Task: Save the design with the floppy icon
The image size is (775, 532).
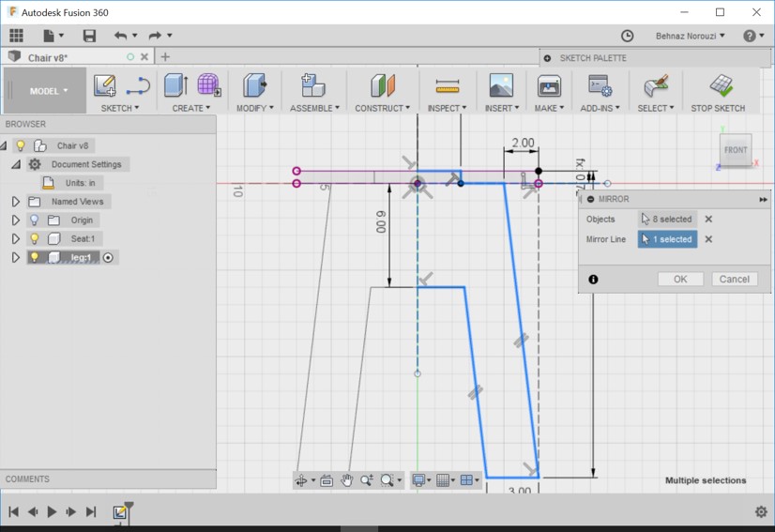Action: point(89,36)
